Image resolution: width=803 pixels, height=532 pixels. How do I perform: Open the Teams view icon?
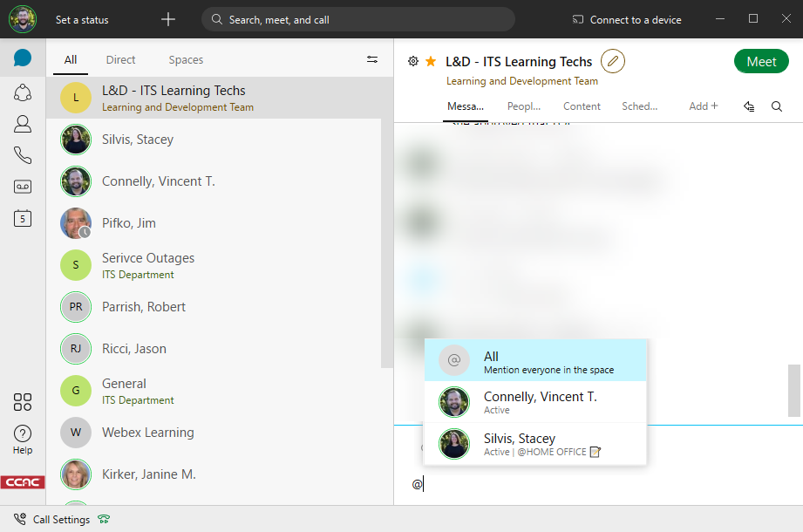point(23,92)
